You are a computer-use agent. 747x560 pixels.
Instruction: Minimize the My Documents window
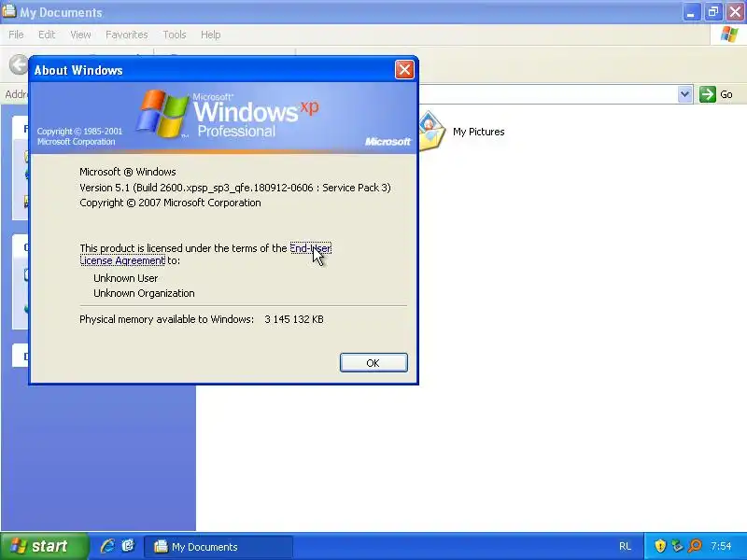tap(691, 12)
